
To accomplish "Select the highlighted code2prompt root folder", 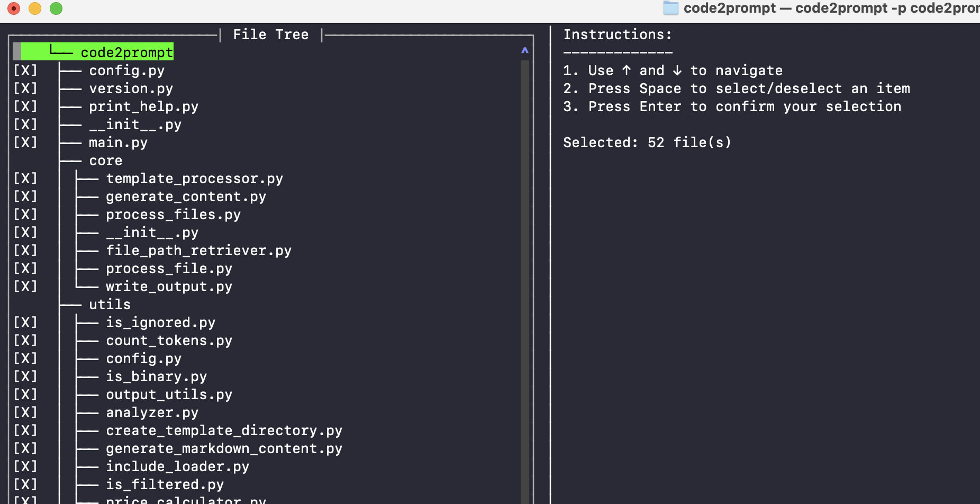I will click(x=126, y=52).
